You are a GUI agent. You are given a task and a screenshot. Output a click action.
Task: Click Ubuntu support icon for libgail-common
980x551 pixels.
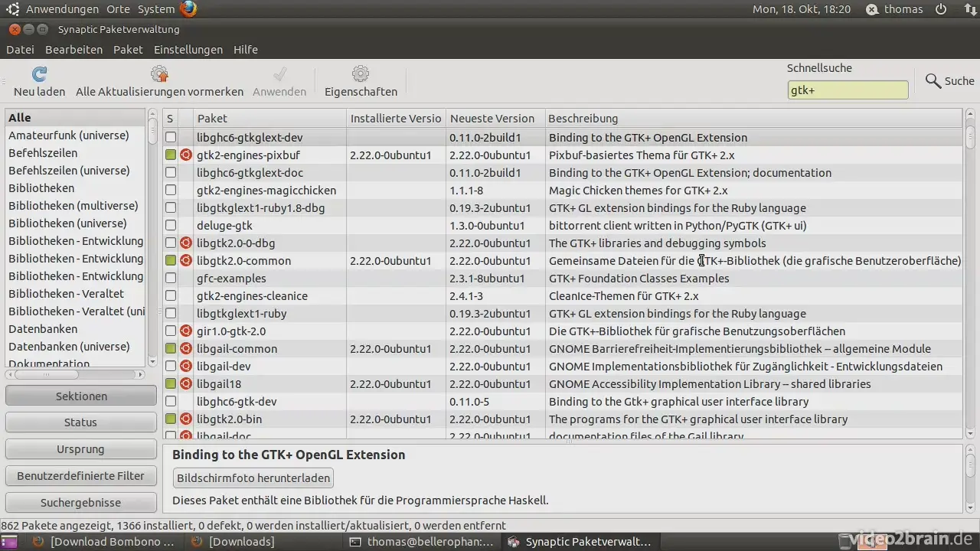pyautogui.click(x=185, y=349)
